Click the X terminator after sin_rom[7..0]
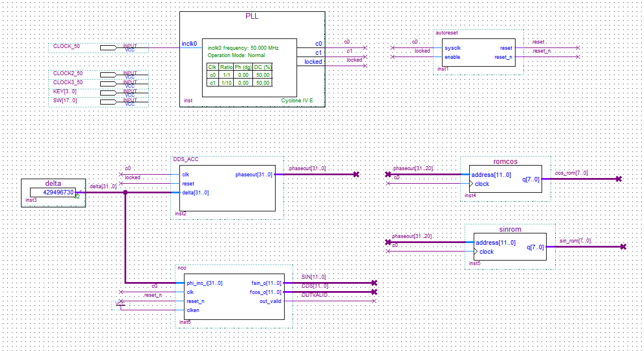Screen dimensions: 644x351 point(623,246)
